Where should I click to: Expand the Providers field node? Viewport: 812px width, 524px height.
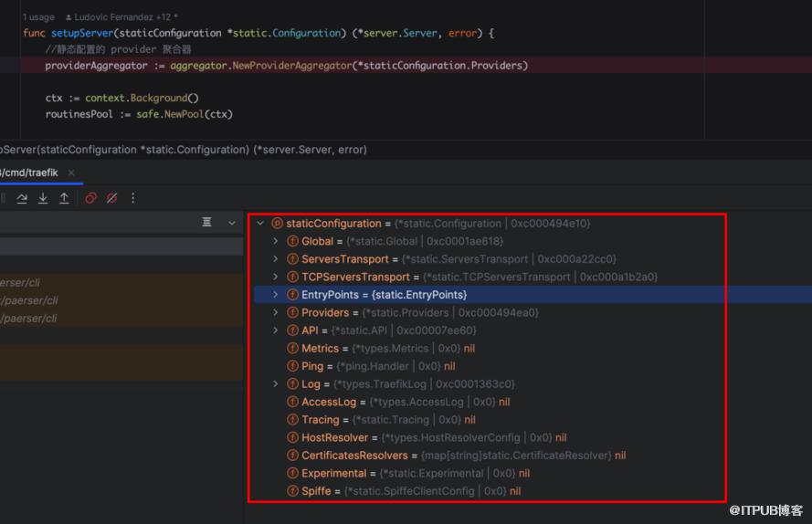(276, 312)
